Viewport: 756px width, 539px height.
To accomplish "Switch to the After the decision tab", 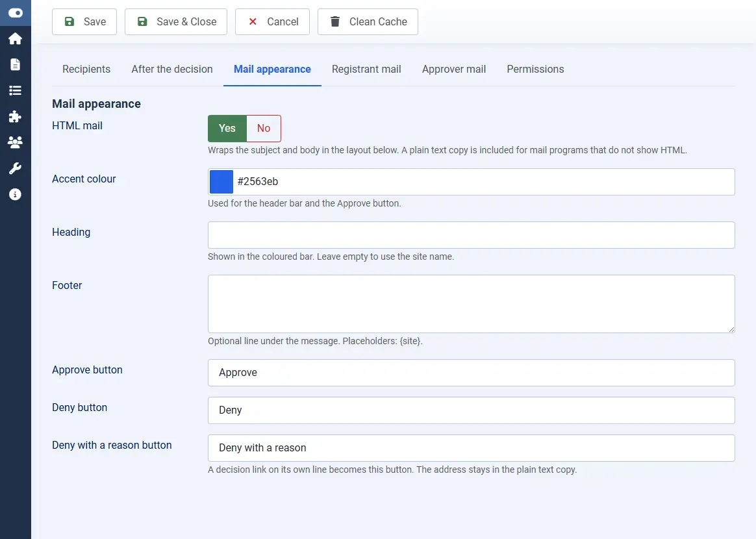I will click(172, 69).
